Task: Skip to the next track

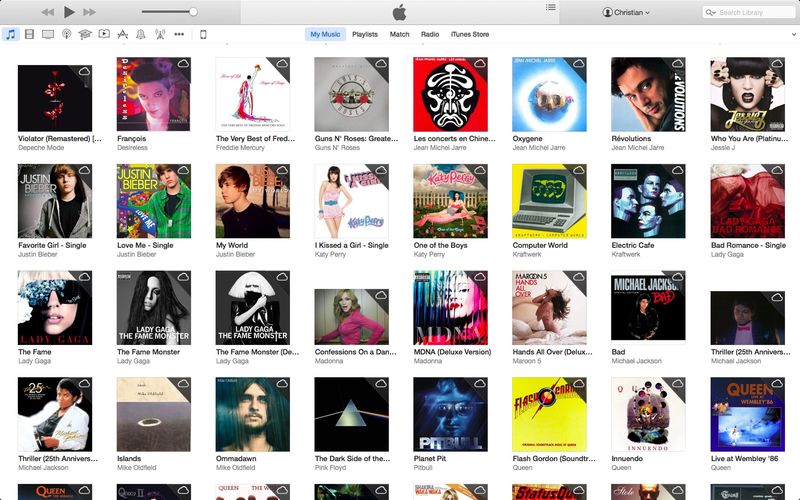Action: 90,12
